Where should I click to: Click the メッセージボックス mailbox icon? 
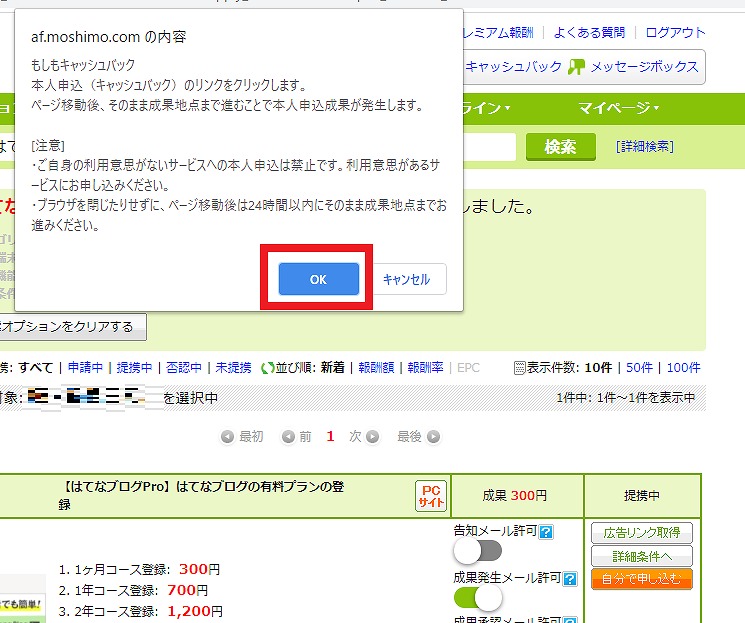(576, 67)
